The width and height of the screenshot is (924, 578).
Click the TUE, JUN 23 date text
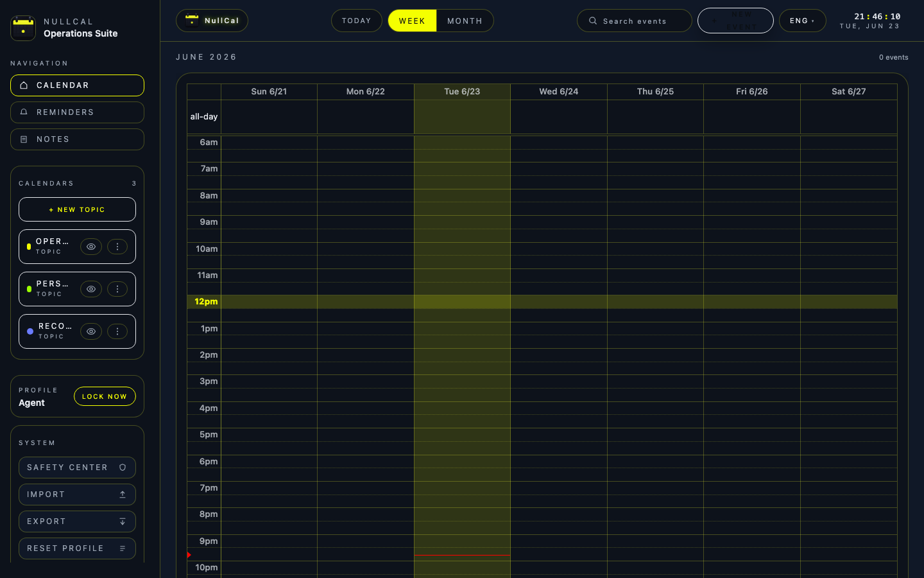(x=869, y=26)
